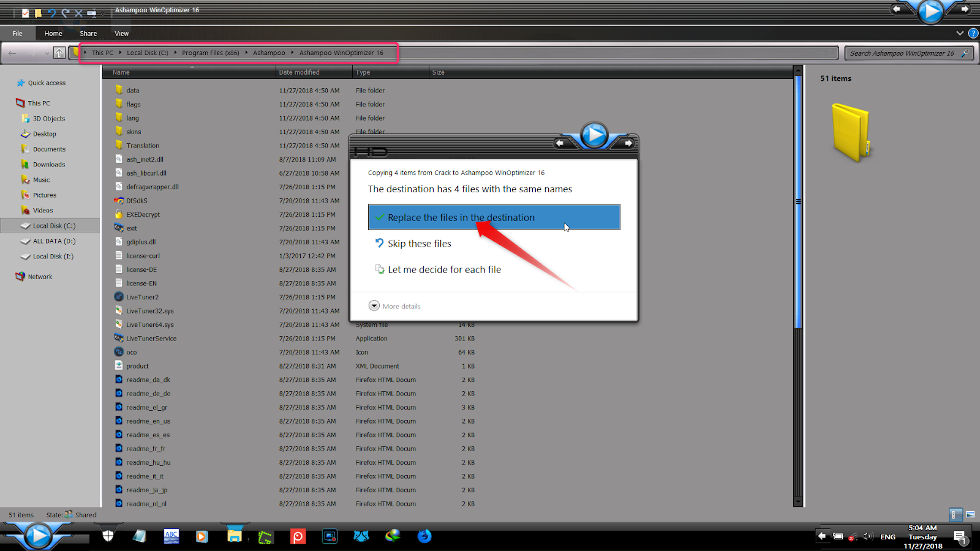Click the Undo quick access icon

pos(51,13)
